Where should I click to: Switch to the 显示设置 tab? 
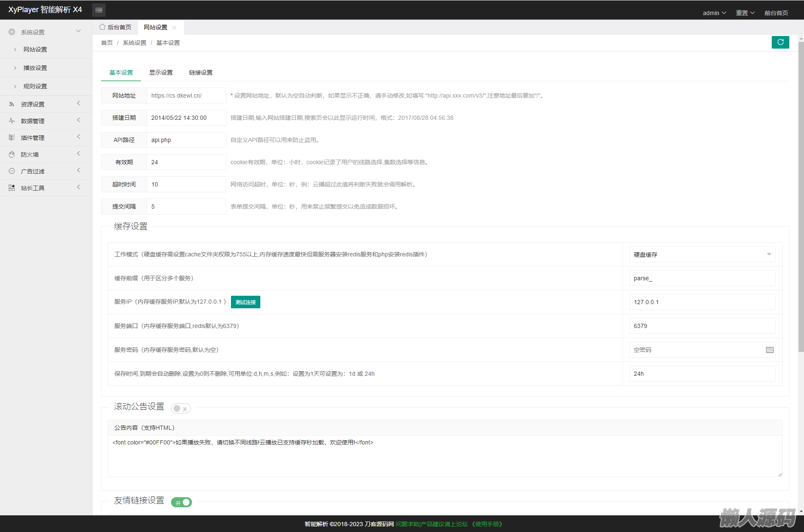161,72
